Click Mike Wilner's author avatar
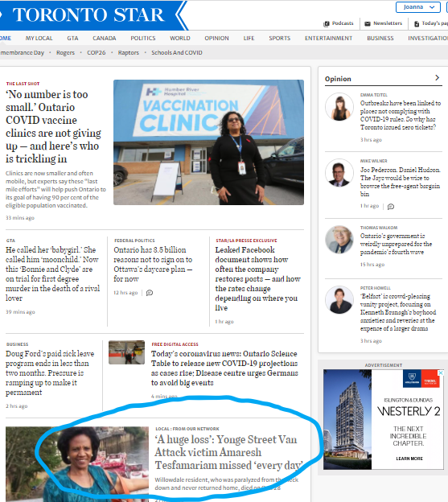448x502 pixels. coord(339,173)
